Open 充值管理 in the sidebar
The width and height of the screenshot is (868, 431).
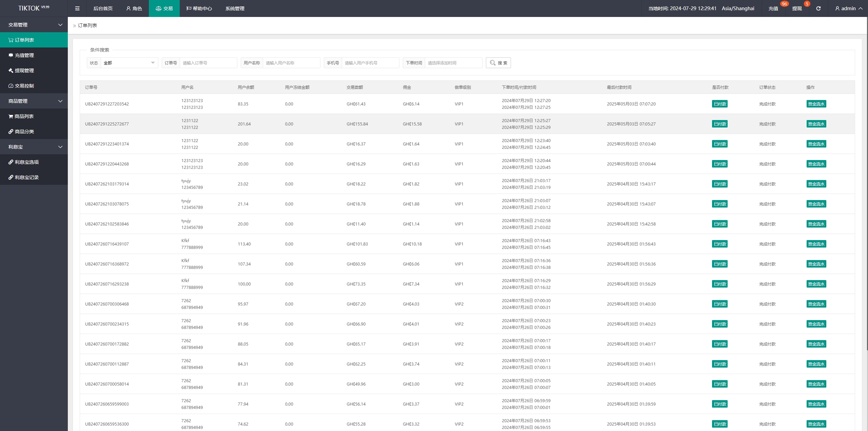[24, 55]
